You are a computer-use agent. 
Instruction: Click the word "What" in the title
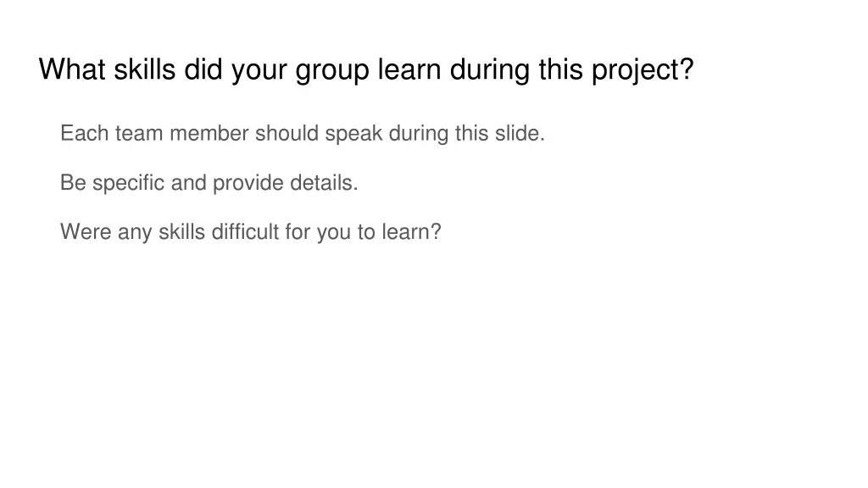click(x=71, y=69)
